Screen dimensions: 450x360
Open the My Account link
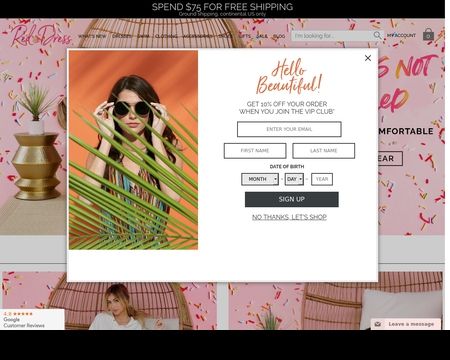(401, 35)
